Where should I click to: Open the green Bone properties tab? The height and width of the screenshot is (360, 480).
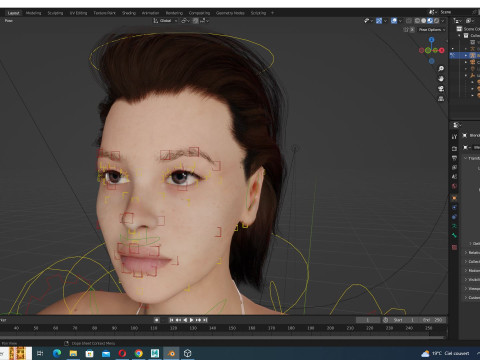tap(454, 235)
